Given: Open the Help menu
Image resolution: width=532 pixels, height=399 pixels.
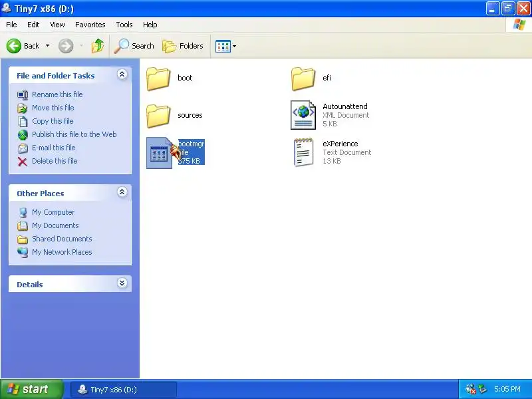Looking at the screenshot, I should [150, 25].
